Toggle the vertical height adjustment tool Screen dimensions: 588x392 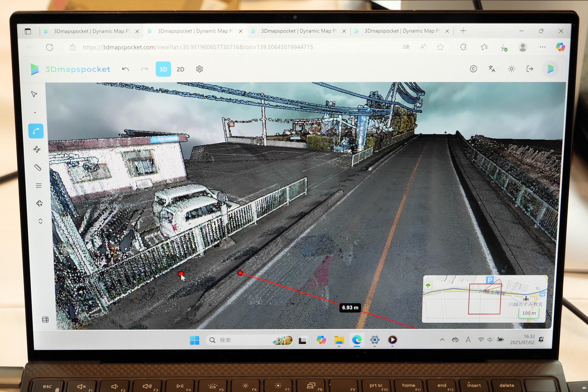point(40,221)
